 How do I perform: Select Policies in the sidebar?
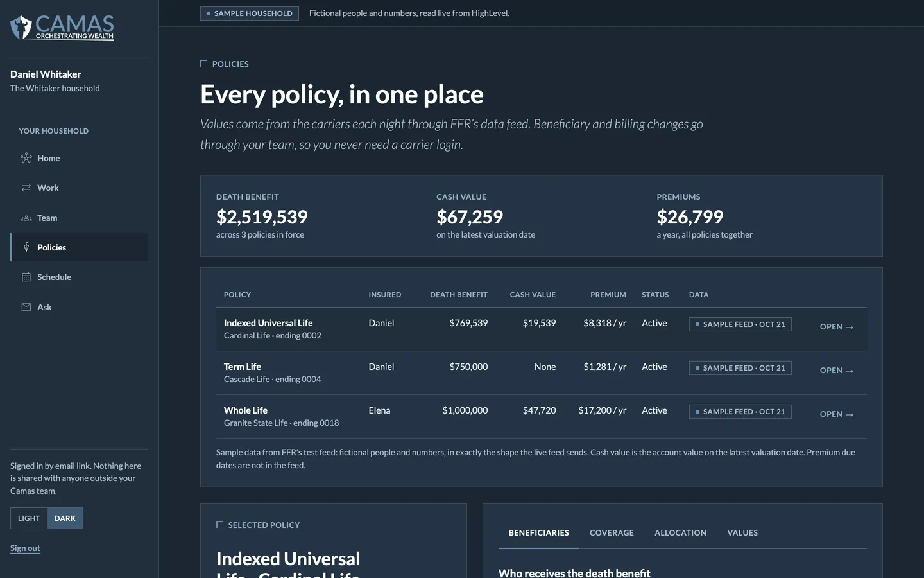[x=80, y=247]
